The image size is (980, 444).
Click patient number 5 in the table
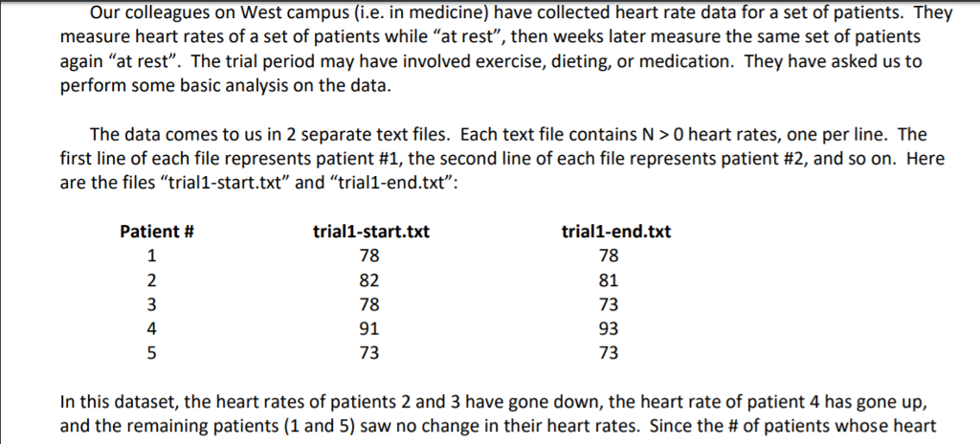pyautogui.click(x=151, y=353)
